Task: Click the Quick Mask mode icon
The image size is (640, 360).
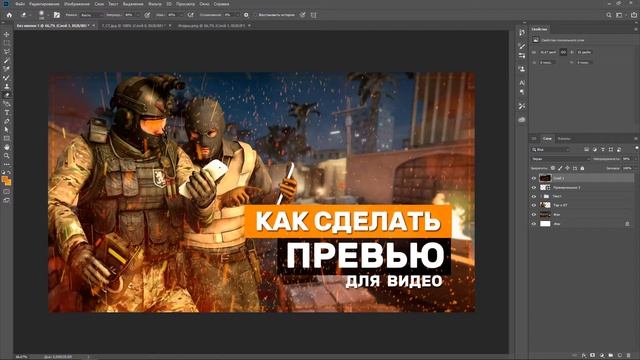Action: (7, 191)
